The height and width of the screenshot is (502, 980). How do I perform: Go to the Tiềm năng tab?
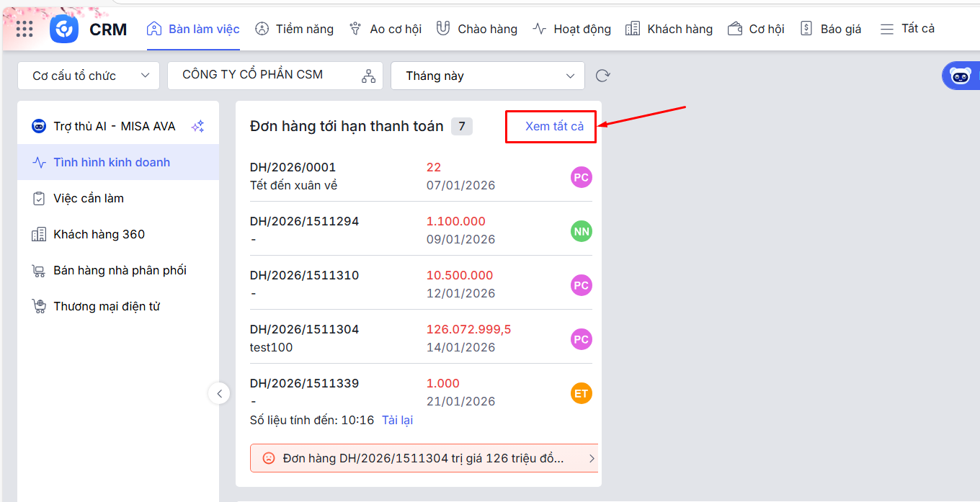[x=294, y=29]
